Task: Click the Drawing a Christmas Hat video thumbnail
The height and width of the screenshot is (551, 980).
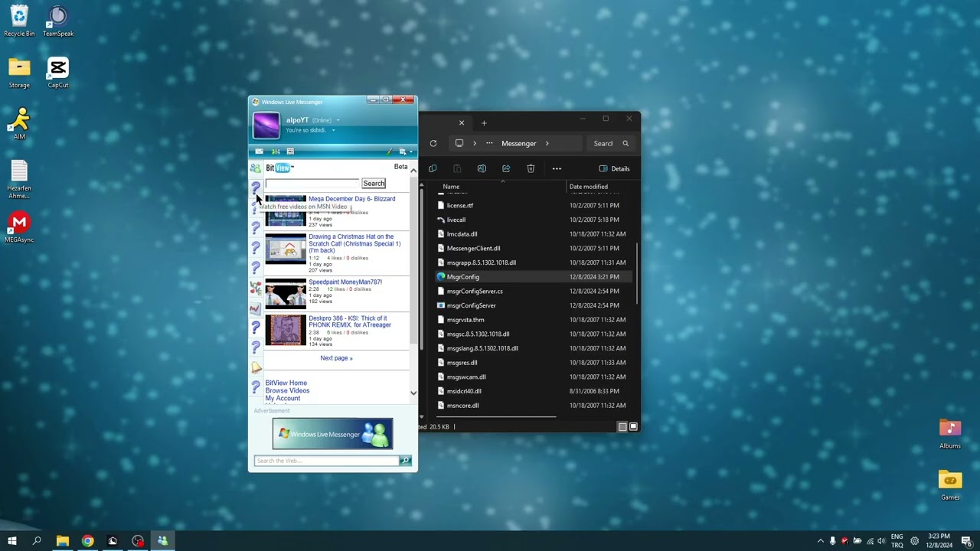Action: click(286, 249)
